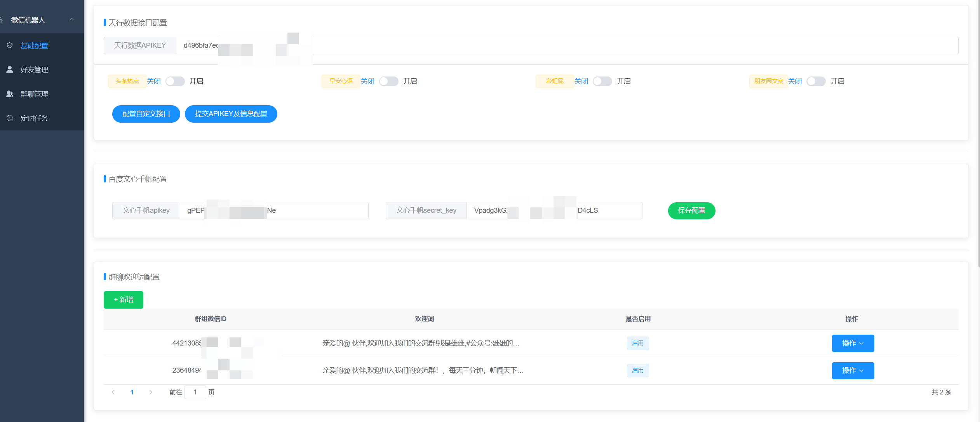
Task: Focus the 文心千帆apikey input field
Action: click(274, 210)
